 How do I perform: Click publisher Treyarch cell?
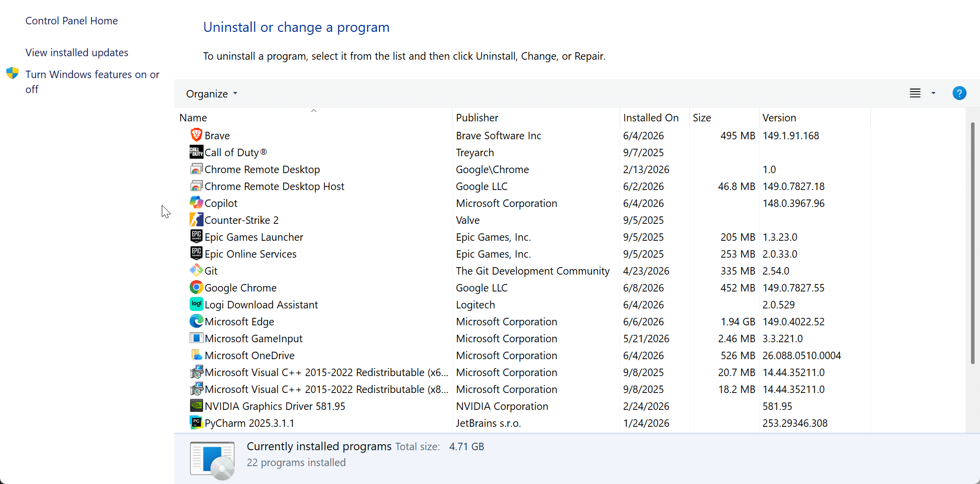point(475,153)
